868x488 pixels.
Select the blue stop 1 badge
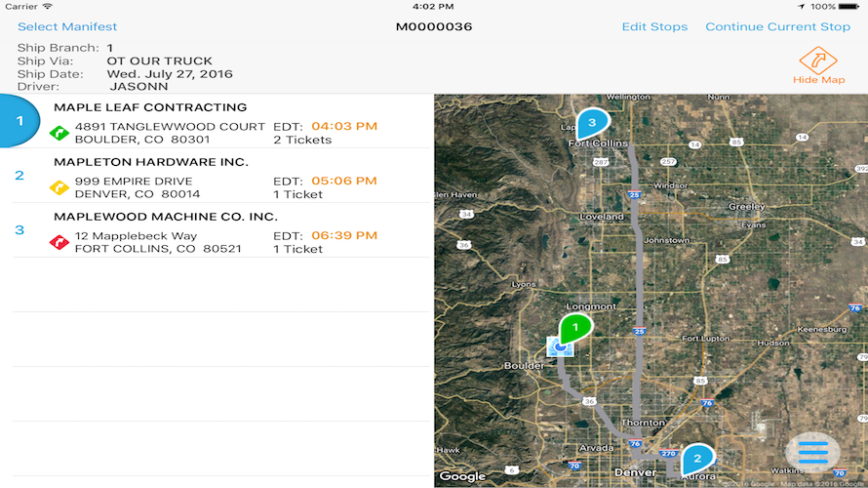20,121
